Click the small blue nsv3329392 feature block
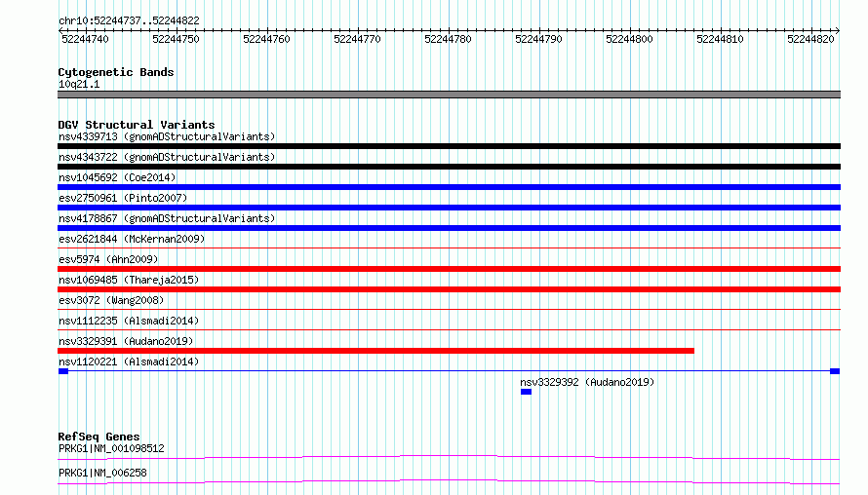This screenshot has height=495, width=868. pyautogui.click(x=526, y=392)
